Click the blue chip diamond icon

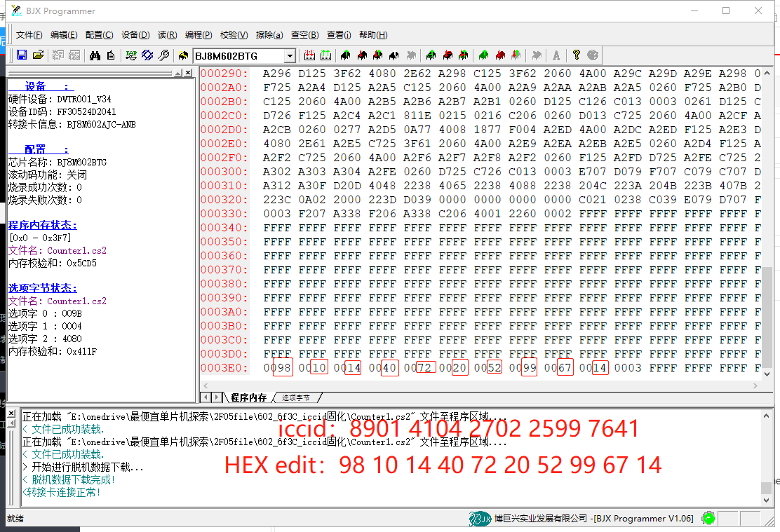[147, 55]
